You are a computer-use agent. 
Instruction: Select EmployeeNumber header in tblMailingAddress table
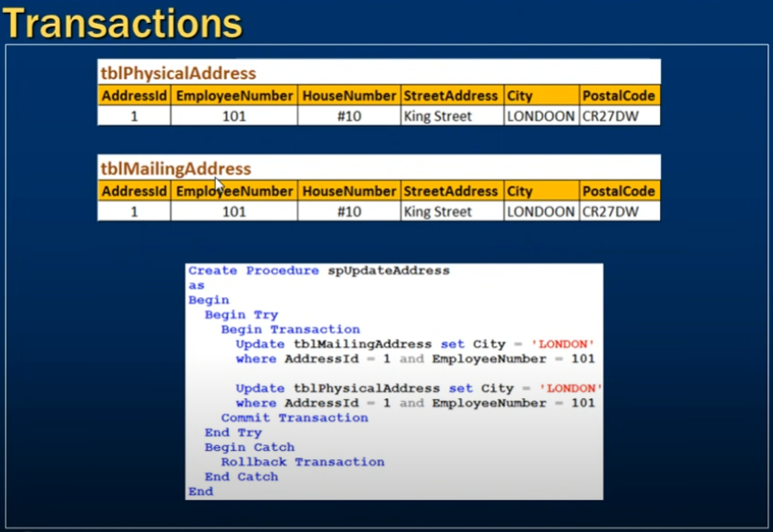coord(234,191)
